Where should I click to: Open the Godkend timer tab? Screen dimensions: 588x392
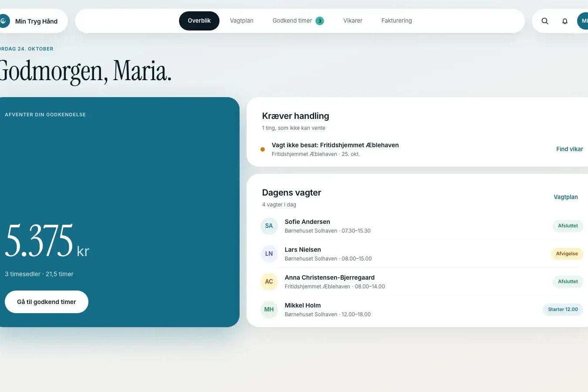pyautogui.click(x=298, y=21)
